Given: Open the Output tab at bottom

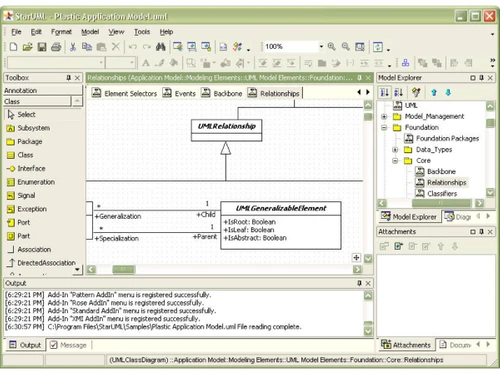Looking at the screenshot, I should pyautogui.click(x=25, y=345).
